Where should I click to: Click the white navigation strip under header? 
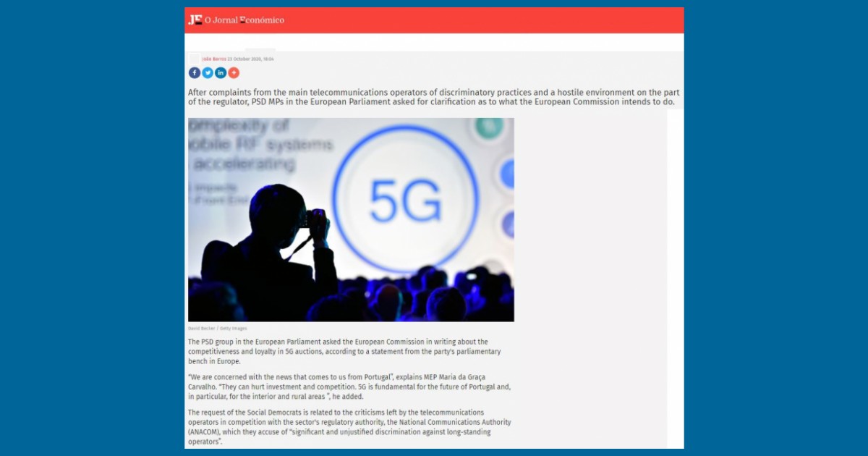(434, 42)
